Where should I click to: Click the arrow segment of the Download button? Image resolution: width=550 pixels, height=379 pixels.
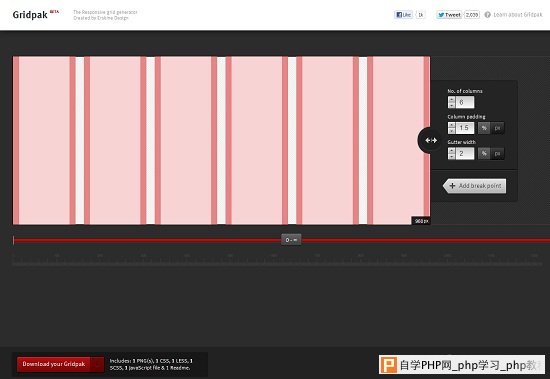pos(97,365)
